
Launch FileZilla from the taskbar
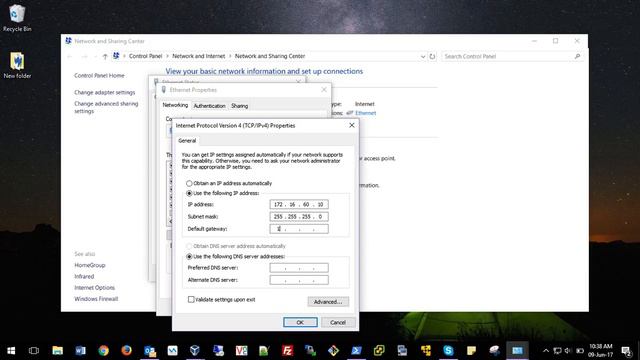pyautogui.click(x=287, y=351)
